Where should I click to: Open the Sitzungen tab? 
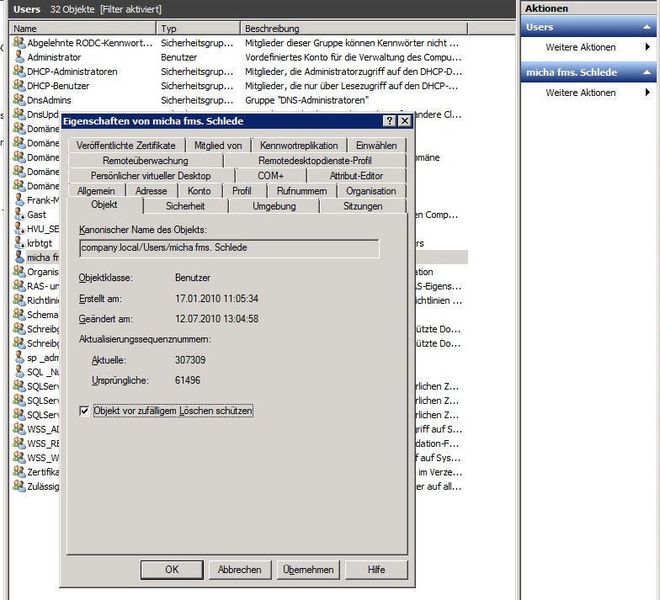(x=363, y=206)
